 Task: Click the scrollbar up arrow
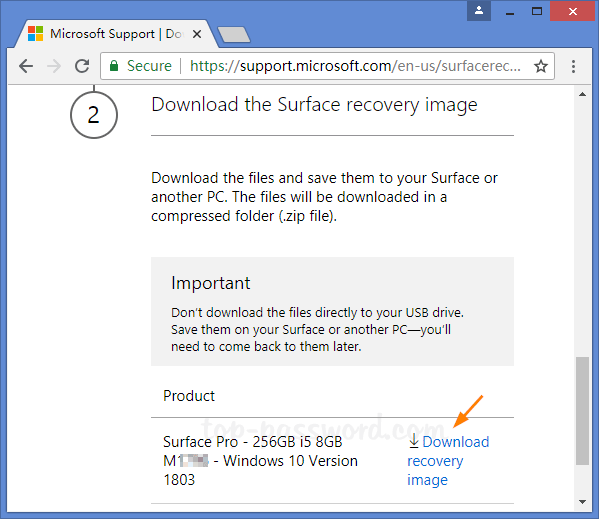point(582,94)
